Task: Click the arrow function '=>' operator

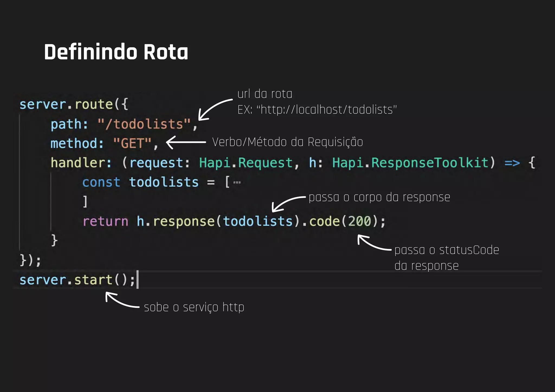Action: pyautogui.click(x=512, y=163)
